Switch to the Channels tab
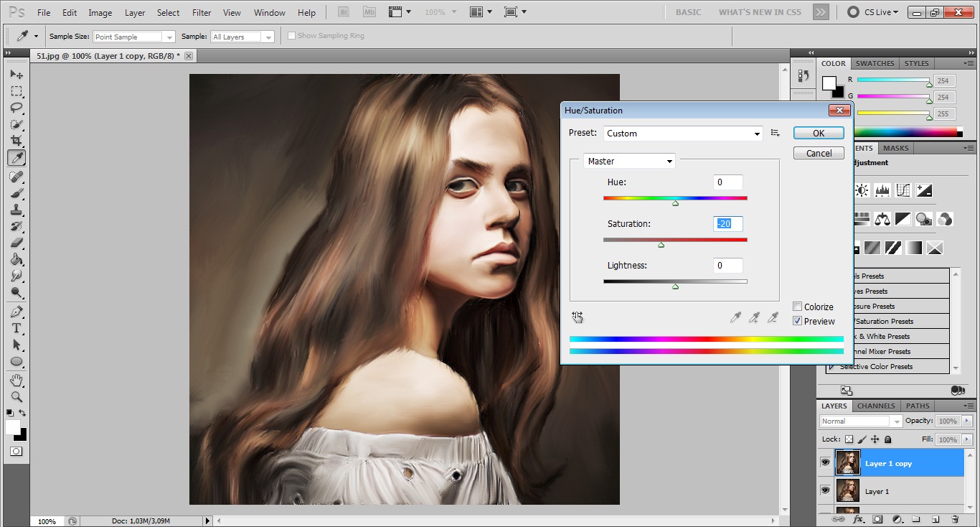The width and height of the screenshot is (980, 527). pyautogui.click(x=876, y=406)
